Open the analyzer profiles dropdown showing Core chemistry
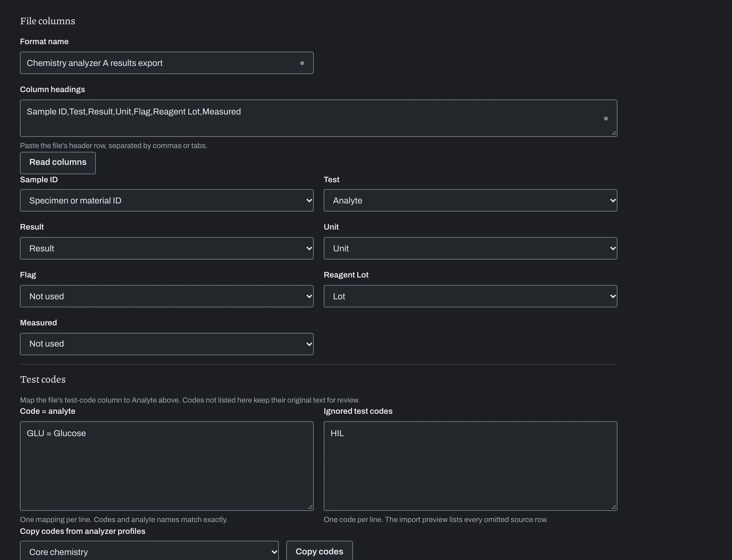Image resolution: width=732 pixels, height=560 pixels. 149,551
